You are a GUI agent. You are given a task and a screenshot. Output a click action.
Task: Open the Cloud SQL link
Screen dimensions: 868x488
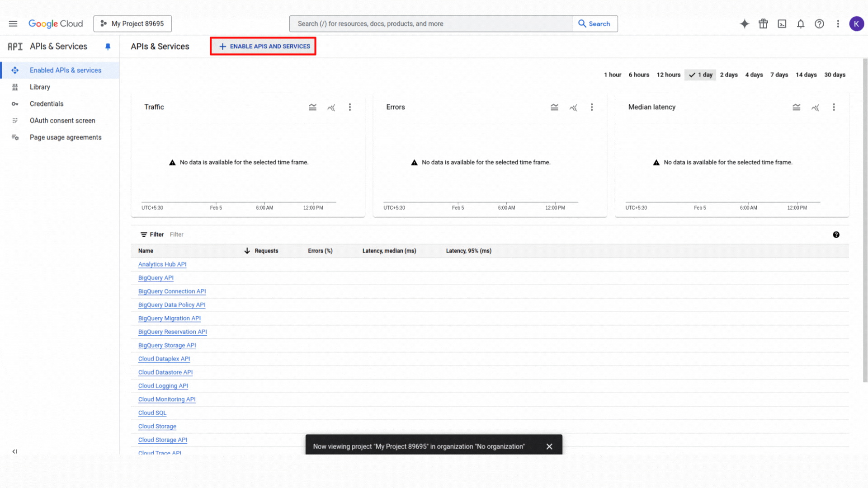152,413
